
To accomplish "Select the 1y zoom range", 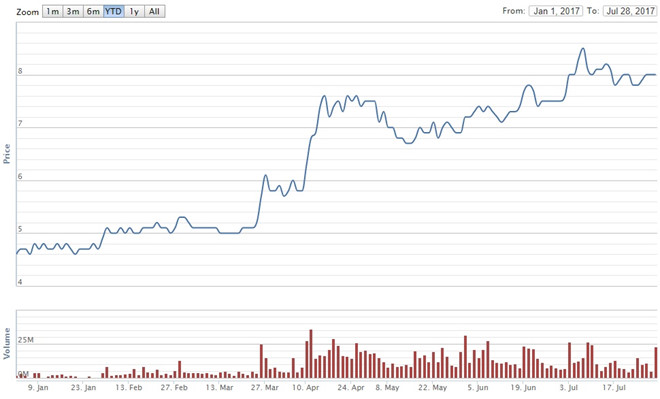I will click(x=134, y=11).
